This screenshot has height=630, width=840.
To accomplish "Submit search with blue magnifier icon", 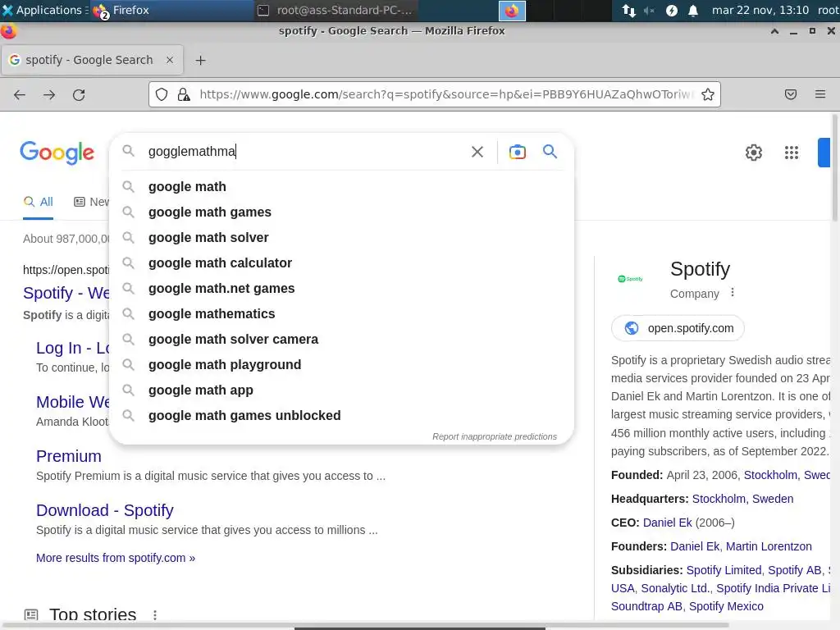I will 550,152.
